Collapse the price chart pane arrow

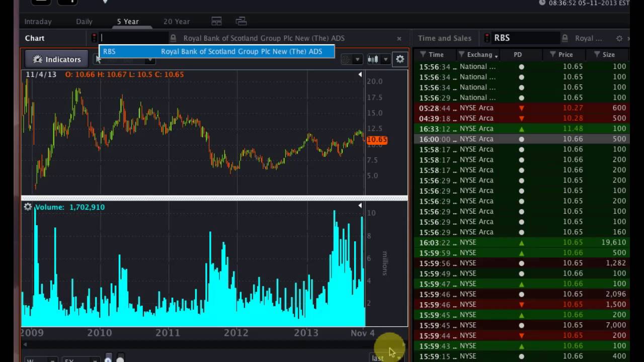tap(360, 74)
